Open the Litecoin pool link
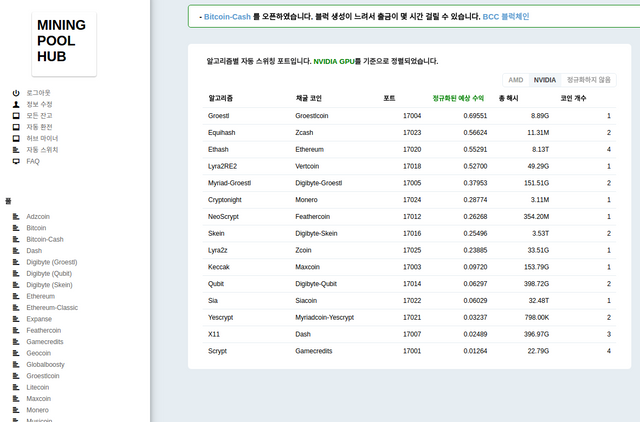The width and height of the screenshot is (640, 422). 38,387
